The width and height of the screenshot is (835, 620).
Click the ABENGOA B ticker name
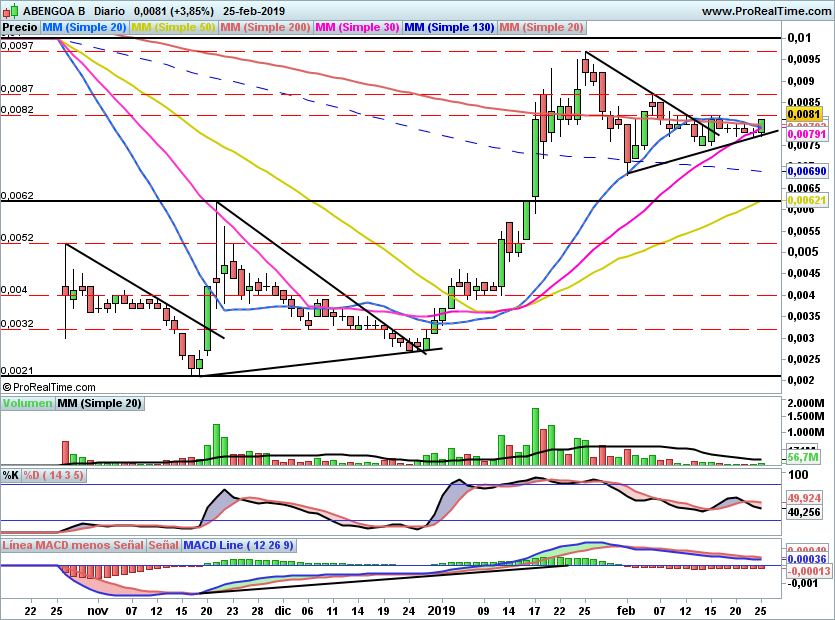54,11
